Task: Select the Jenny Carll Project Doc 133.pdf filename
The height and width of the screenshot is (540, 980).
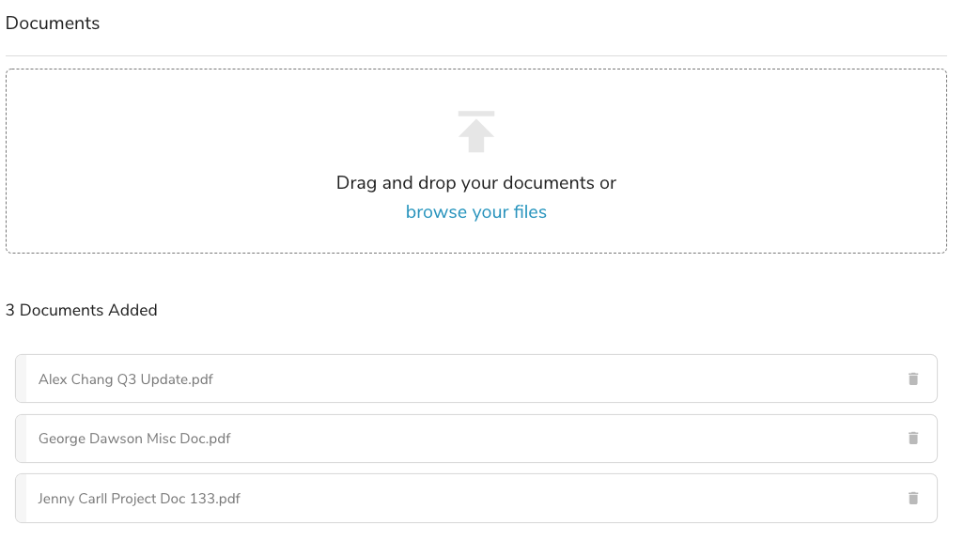Action: point(139,499)
